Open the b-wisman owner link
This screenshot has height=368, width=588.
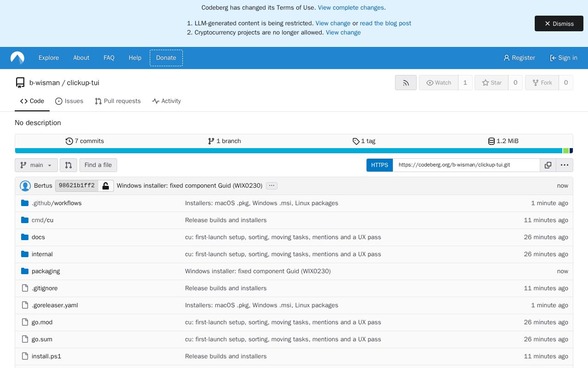click(x=45, y=83)
